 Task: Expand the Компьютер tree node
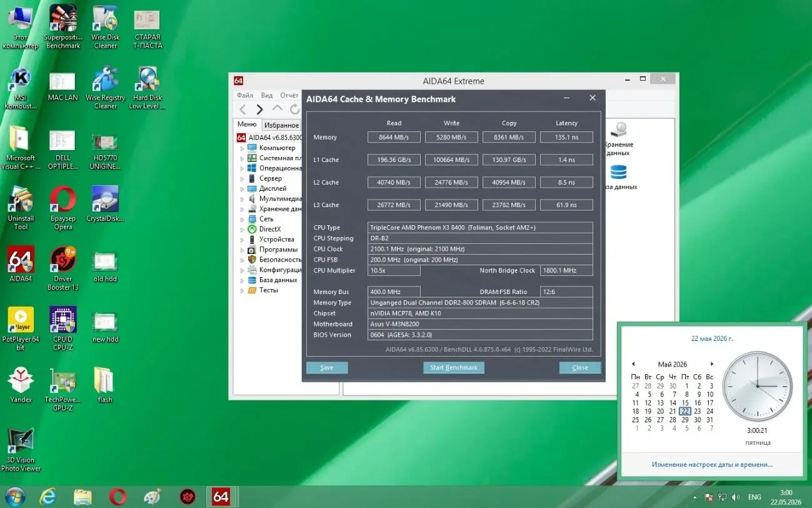pos(243,148)
